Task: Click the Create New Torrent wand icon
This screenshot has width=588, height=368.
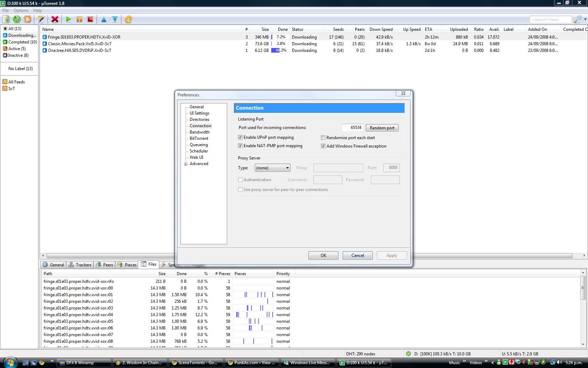Action: click(41, 20)
